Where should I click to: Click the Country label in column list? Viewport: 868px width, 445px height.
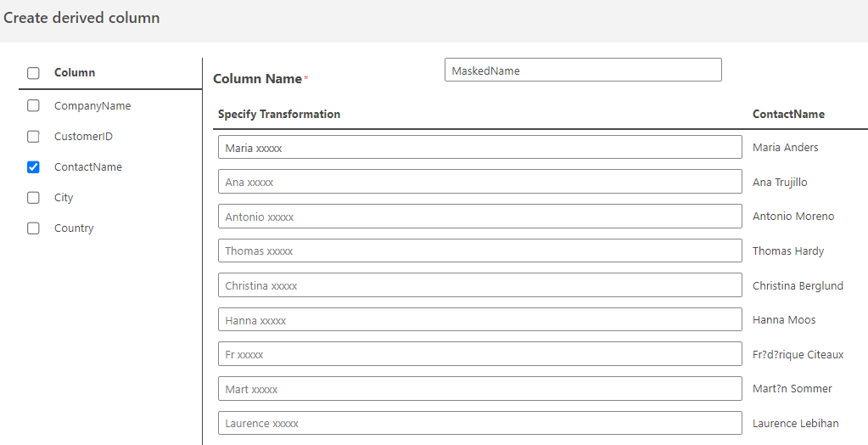(74, 228)
